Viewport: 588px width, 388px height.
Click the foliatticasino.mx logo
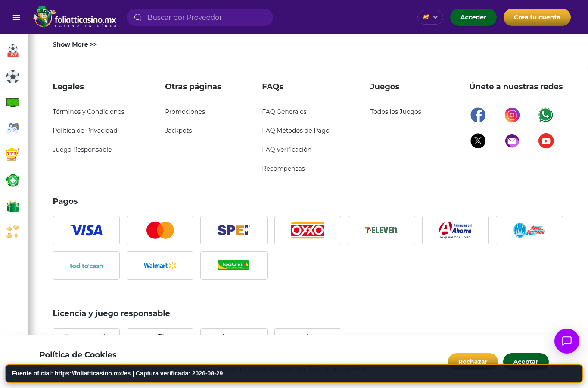(x=75, y=17)
